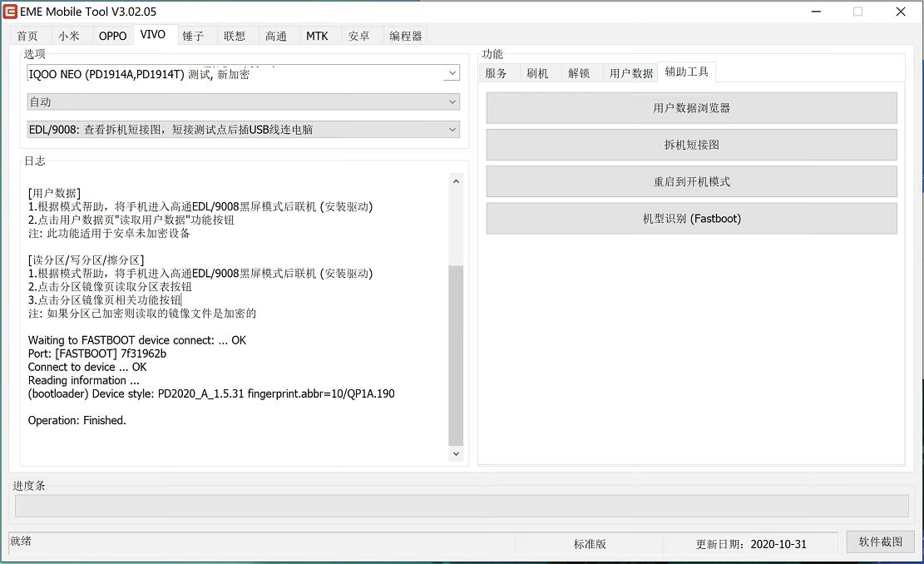Click the 'Waiting to FASTBOOT device connect' line
924x564 pixels.
pos(137,340)
